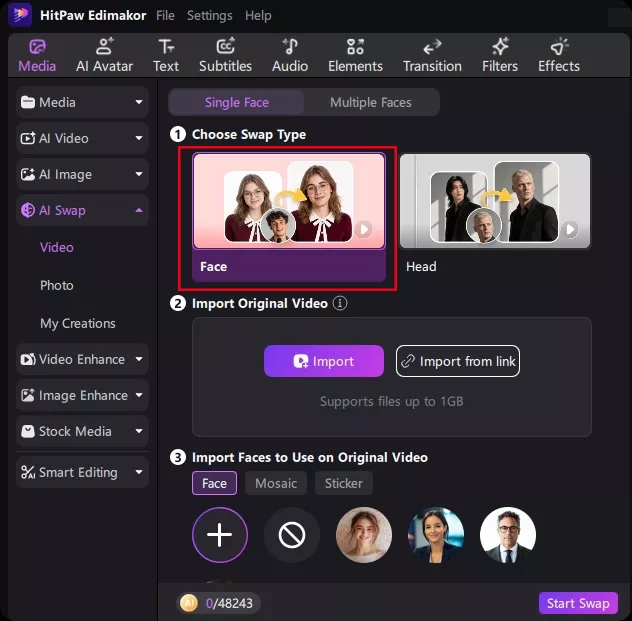Click the Media folder sidebar icon
This screenshot has width=632, height=621.
tap(27, 102)
